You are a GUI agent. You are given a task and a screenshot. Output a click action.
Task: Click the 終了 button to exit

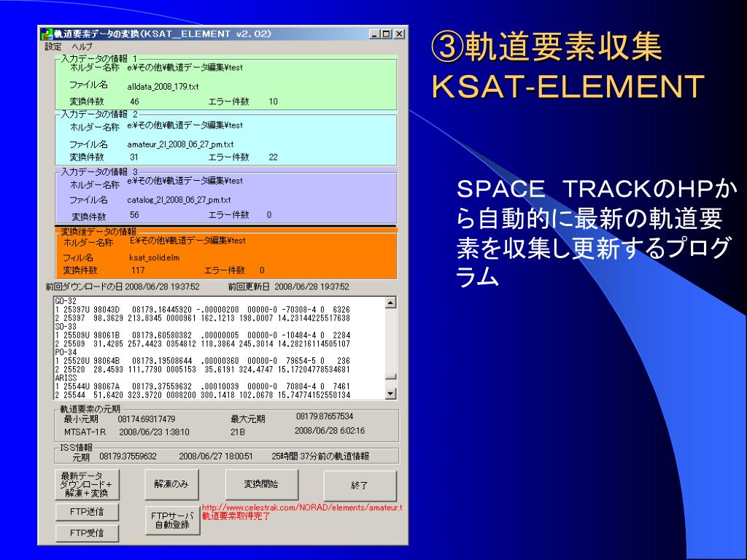click(360, 485)
